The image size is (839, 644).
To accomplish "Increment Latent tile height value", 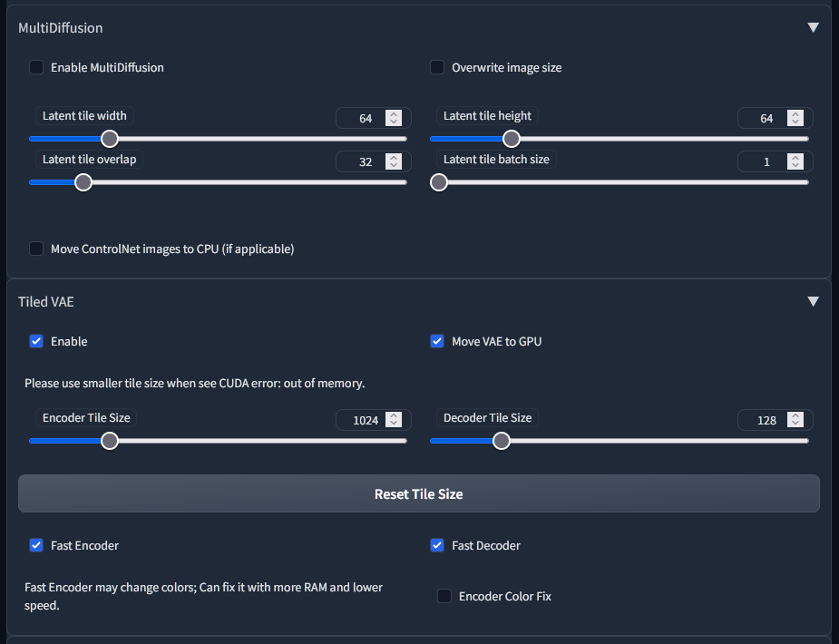I will click(x=795, y=114).
